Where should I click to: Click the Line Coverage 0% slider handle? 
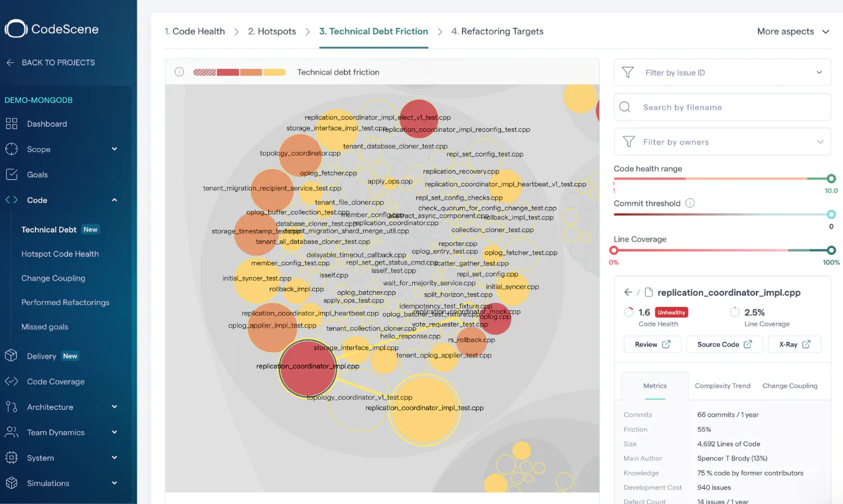point(614,250)
